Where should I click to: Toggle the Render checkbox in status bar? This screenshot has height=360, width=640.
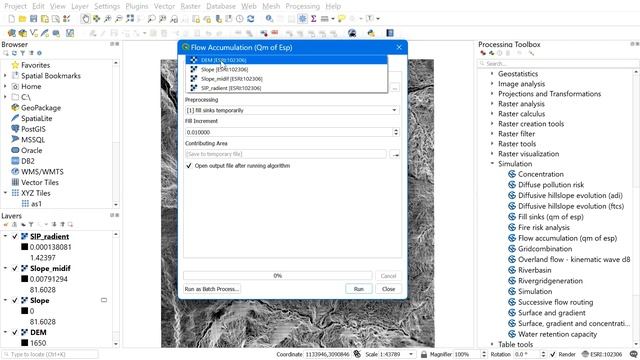553,354
